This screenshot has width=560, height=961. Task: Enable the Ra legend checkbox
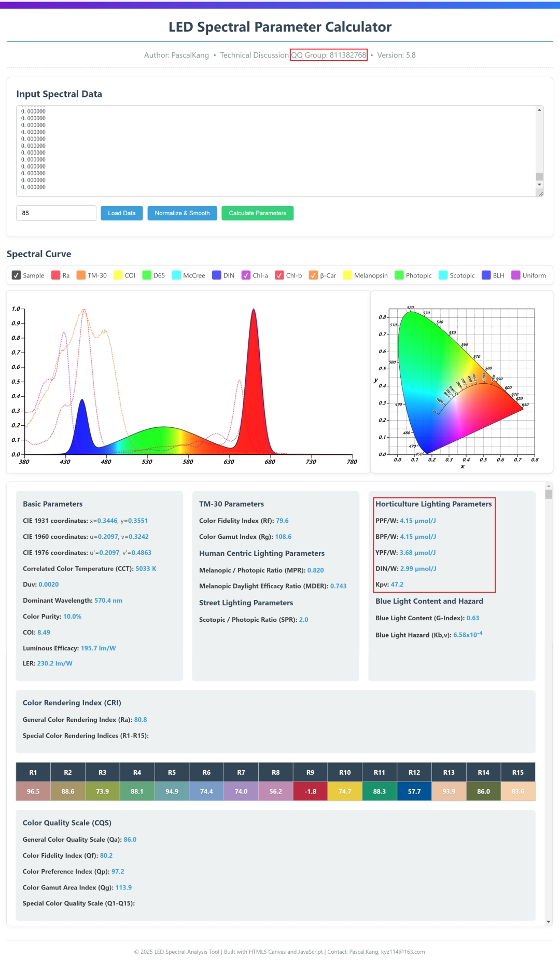point(55,275)
